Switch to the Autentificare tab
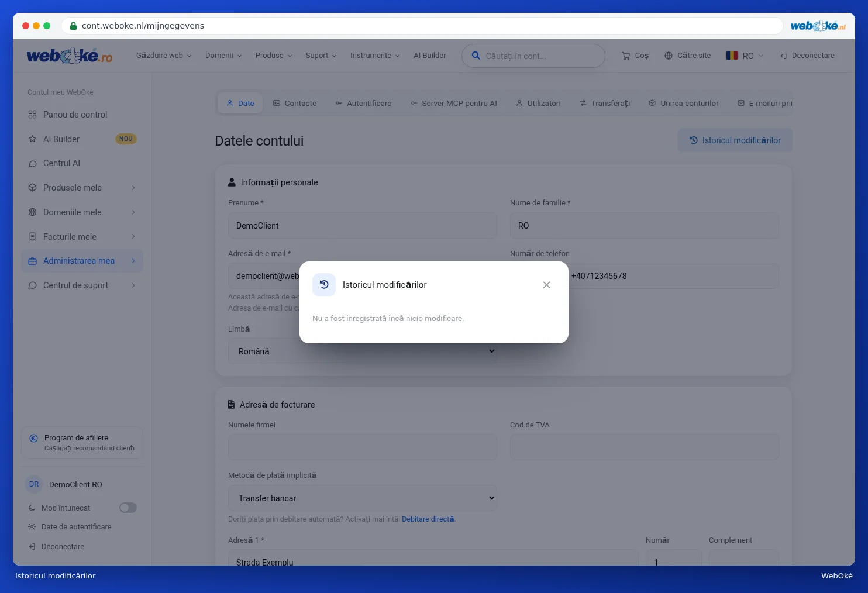Viewport: 868px width, 593px height. tap(363, 103)
